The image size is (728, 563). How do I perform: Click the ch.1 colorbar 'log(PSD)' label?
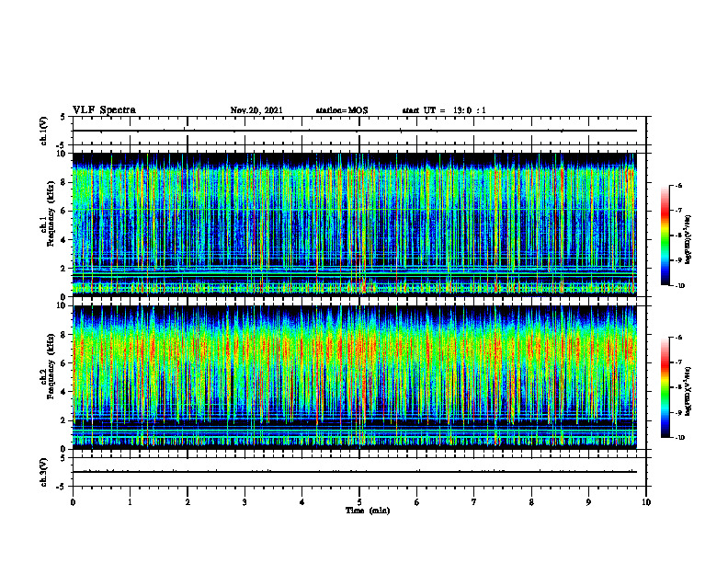(x=688, y=240)
